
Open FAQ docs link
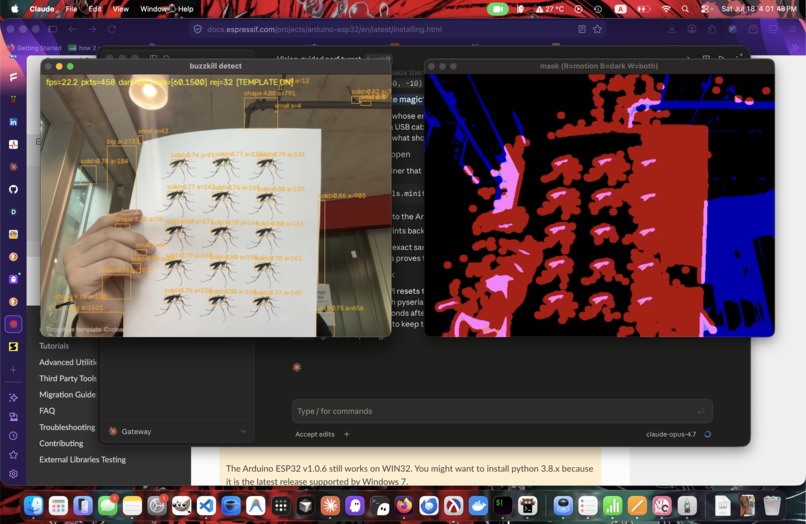(47, 411)
